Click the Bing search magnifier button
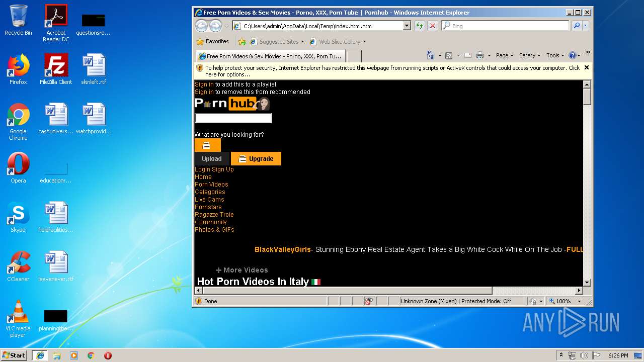This screenshot has width=644, height=362. click(577, 26)
